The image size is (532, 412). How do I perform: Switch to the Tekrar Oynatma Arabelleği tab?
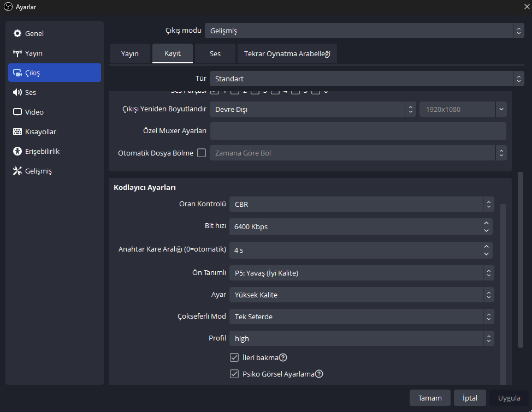pyautogui.click(x=287, y=54)
